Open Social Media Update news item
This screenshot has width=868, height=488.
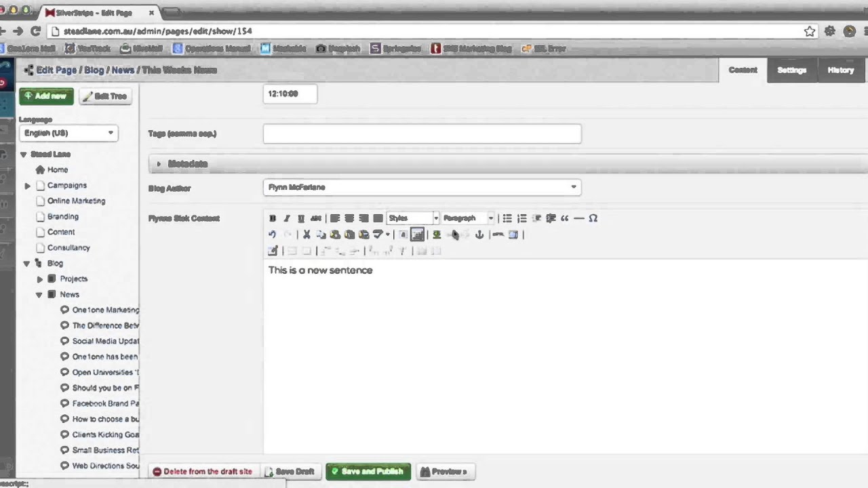[x=105, y=342]
